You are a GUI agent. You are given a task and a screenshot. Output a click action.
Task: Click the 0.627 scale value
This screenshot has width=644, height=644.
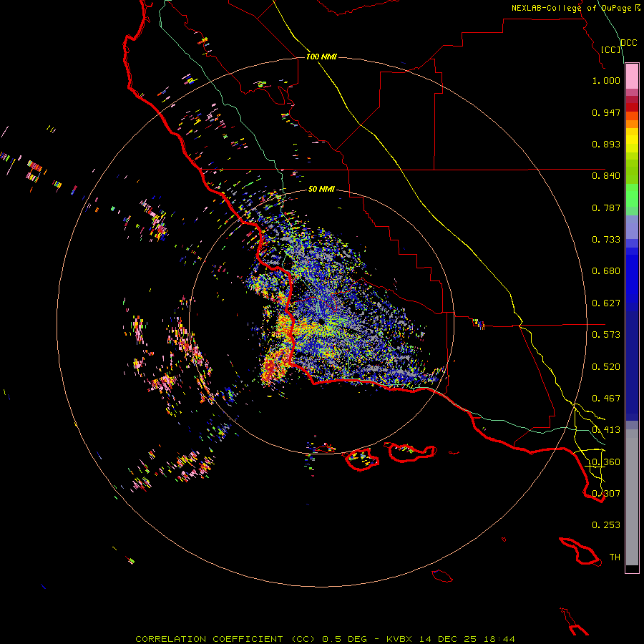[x=606, y=303]
